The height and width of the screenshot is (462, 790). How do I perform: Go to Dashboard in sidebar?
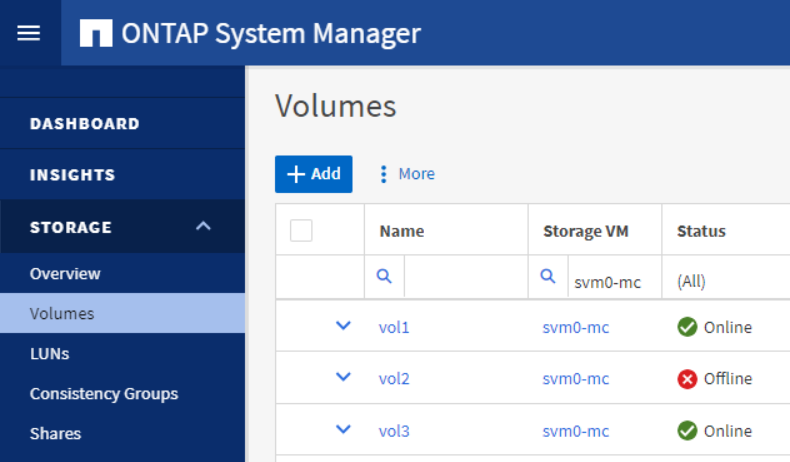pyautogui.click(x=85, y=124)
